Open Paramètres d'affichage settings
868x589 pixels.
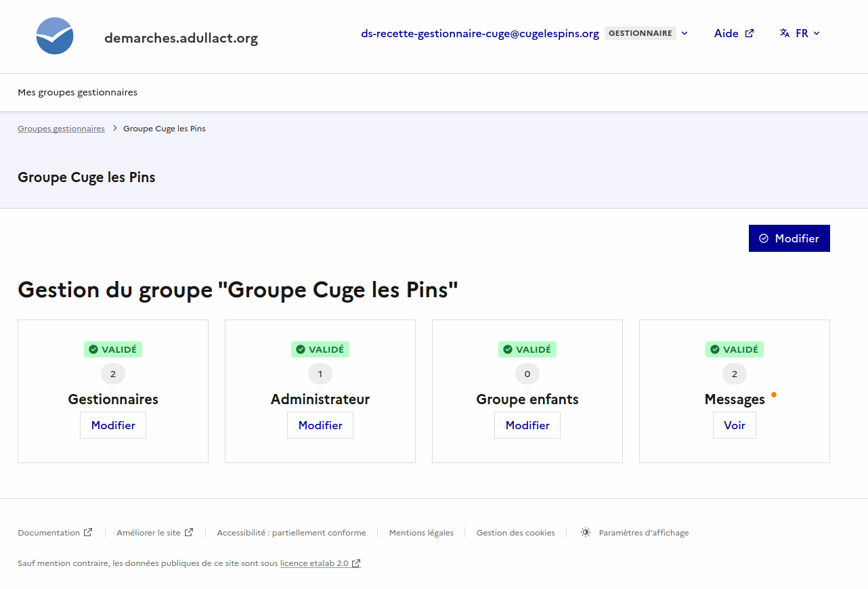click(x=634, y=533)
